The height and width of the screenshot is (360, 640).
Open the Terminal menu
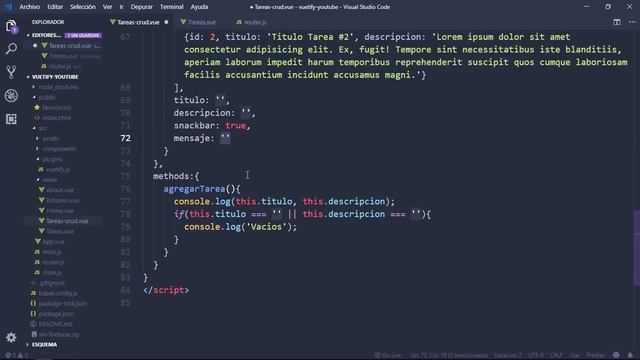pos(171,7)
